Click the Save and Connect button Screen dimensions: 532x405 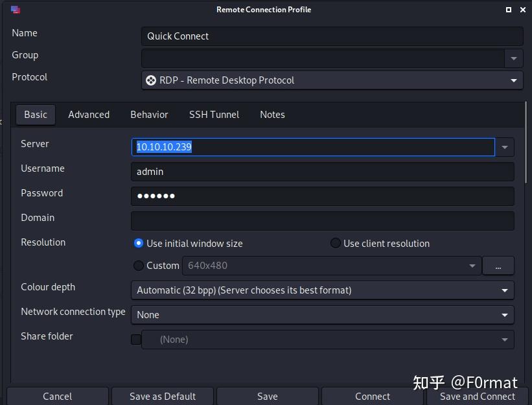pyautogui.click(x=478, y=396)
